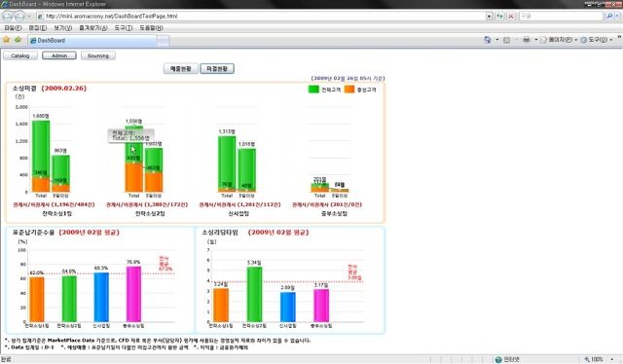
Task: Click Internet Explorer logo in title bar
Action: [4, 4]
